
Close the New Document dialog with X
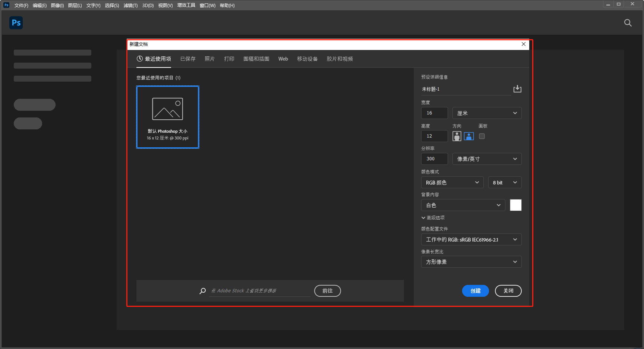pos(524,44)
